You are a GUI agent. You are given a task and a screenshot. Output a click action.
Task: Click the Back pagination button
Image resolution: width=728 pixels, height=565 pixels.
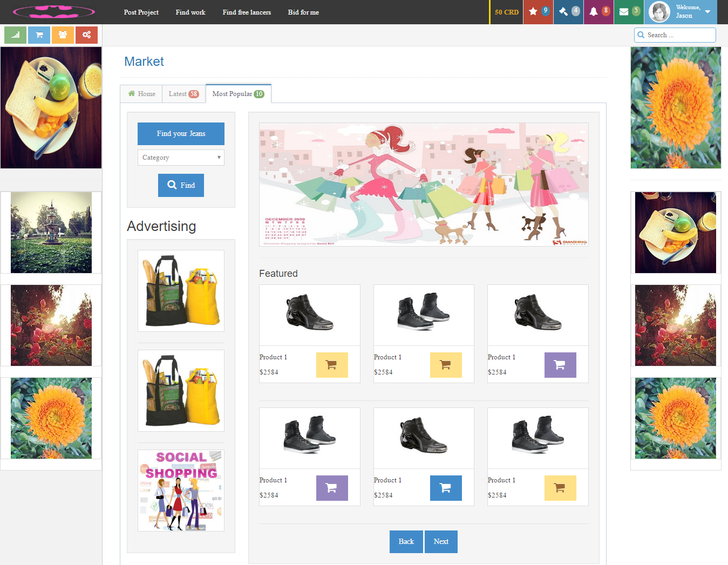[x=406, y=542]
